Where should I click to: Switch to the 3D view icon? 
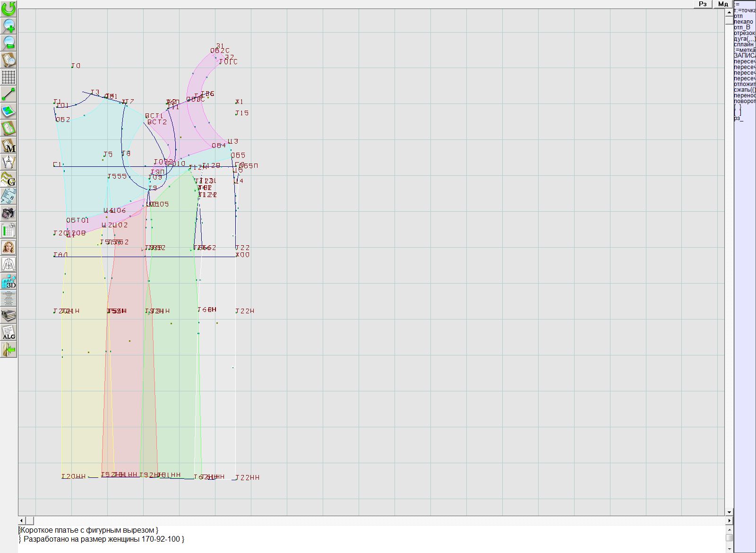(x=9, y=282)
